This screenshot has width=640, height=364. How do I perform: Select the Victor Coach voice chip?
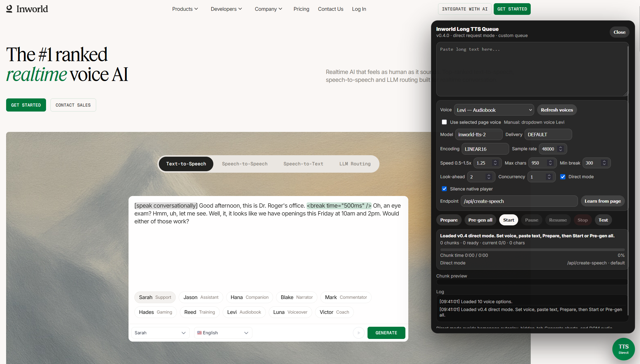[334, 312]
